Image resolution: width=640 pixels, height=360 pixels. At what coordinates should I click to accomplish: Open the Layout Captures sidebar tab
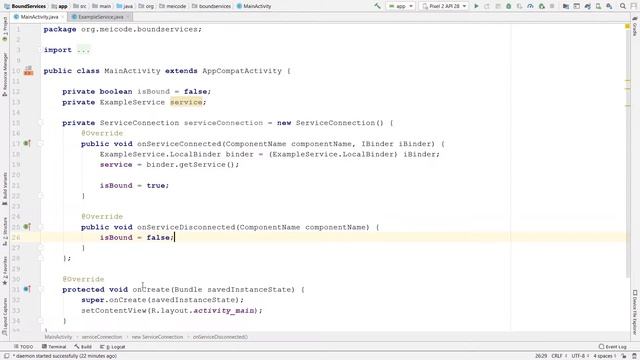click(x=5, y=316)
